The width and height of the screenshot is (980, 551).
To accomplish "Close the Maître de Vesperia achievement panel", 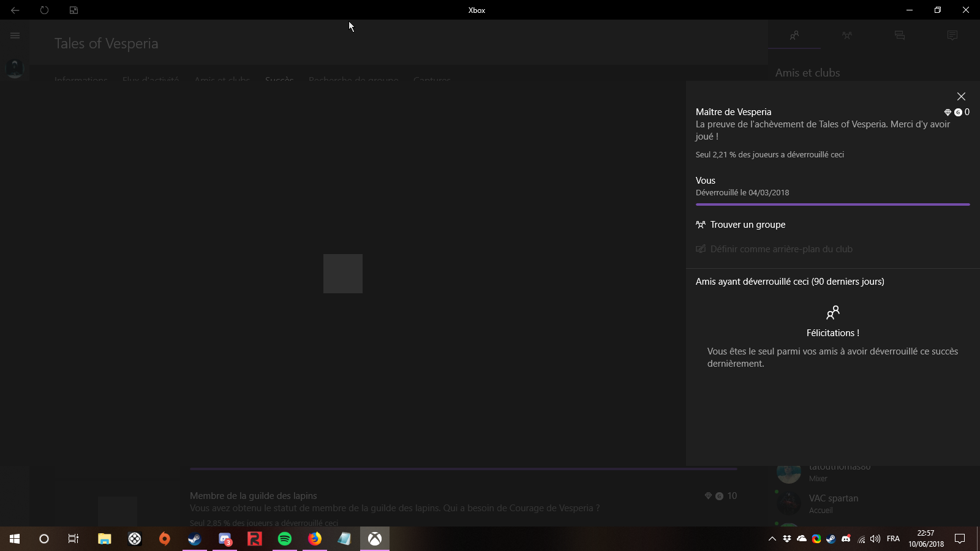I will tap(961, 97).
